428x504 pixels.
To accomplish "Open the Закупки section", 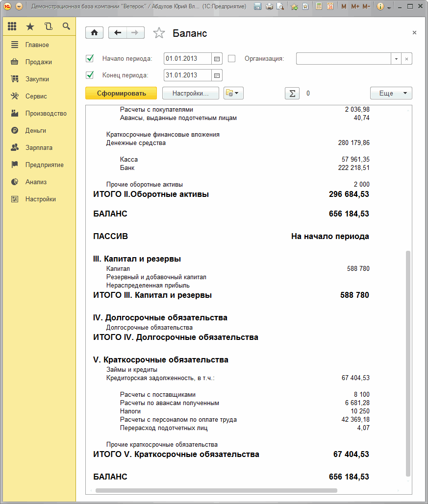I will tap(40, 79).
